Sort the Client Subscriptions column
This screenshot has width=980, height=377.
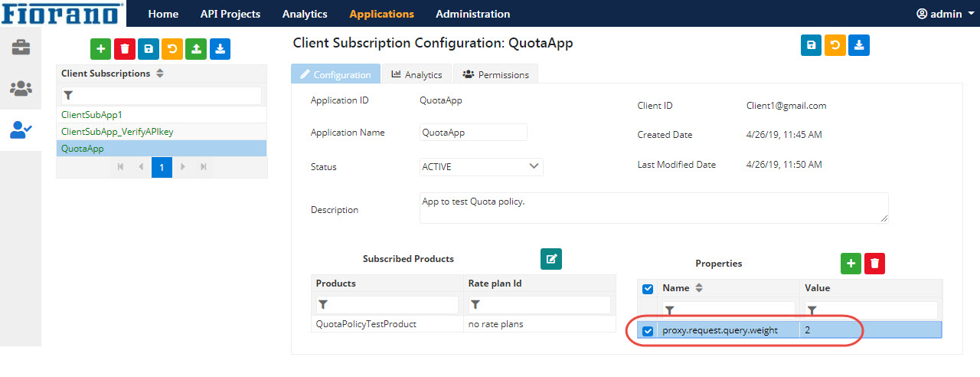click(x=160, y=74)
